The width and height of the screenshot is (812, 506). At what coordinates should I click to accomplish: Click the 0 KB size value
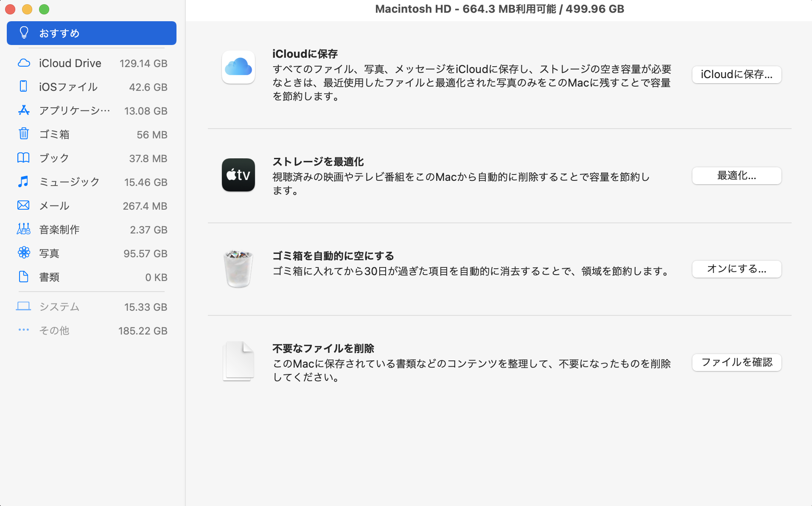(x=156, y=277)
